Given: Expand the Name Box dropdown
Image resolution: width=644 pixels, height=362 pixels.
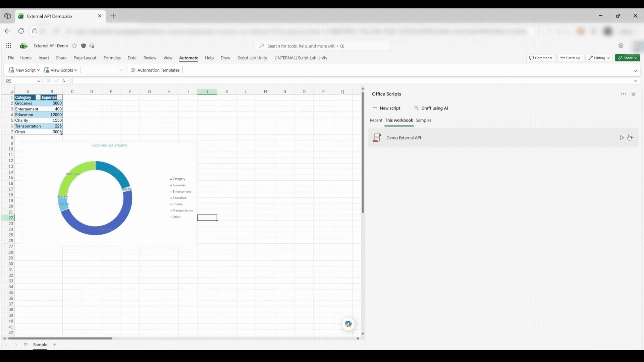Looking at the screenshot, I should click(38, 81).
